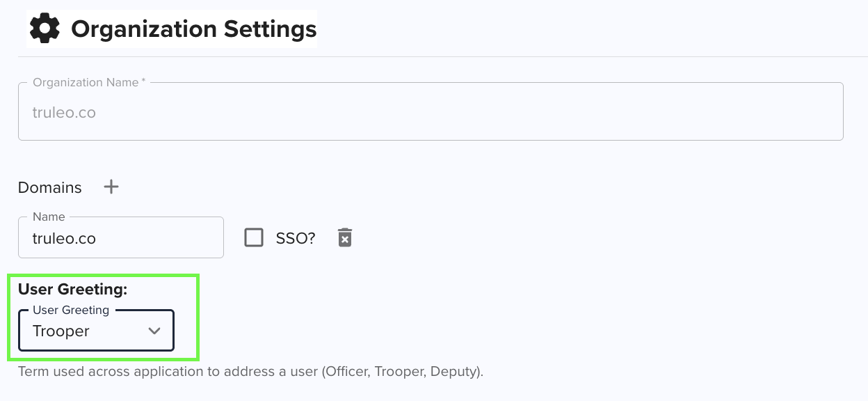Select the Trooper value in the combo box

pos(61,331)
